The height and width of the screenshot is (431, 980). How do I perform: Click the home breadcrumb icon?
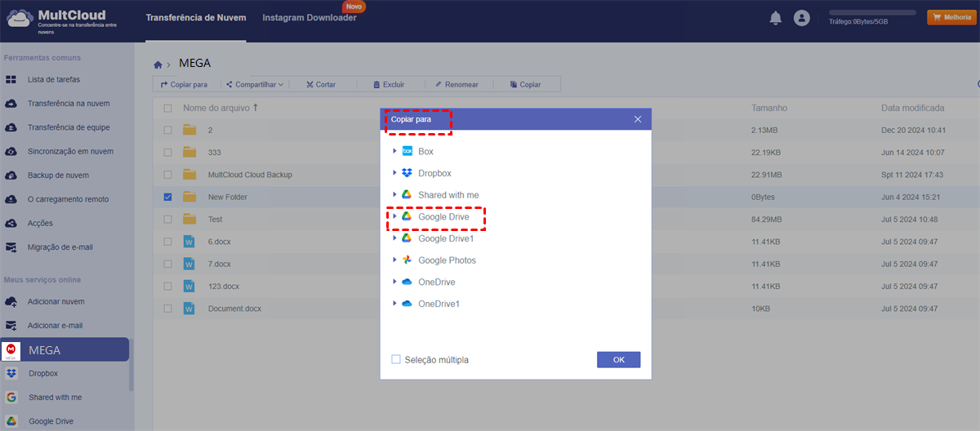tap(158, 64)
